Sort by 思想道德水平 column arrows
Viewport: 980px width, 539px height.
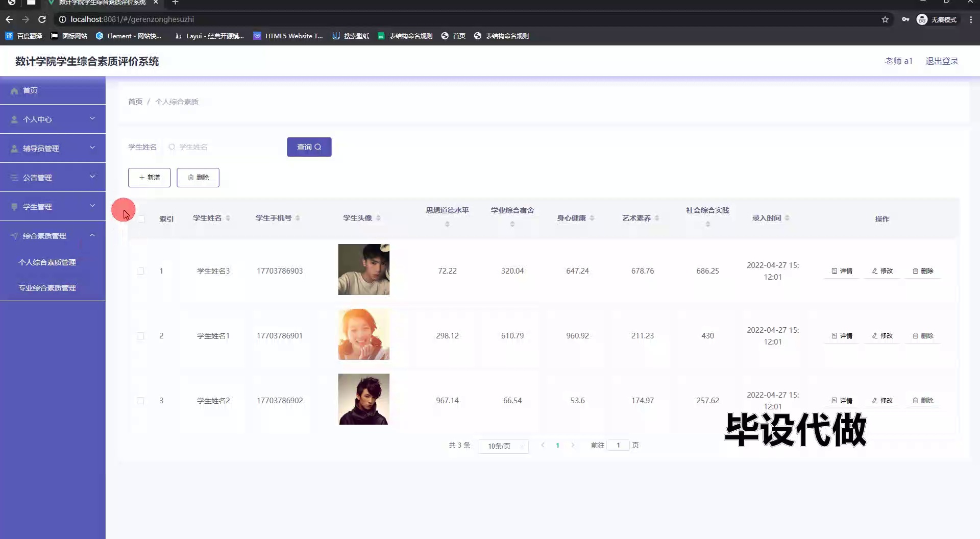pyautogui.click(x=447, y=224)
